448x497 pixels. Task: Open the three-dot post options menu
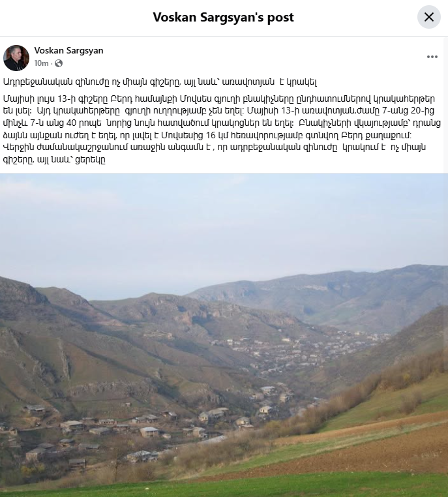(x=432, y=57)
